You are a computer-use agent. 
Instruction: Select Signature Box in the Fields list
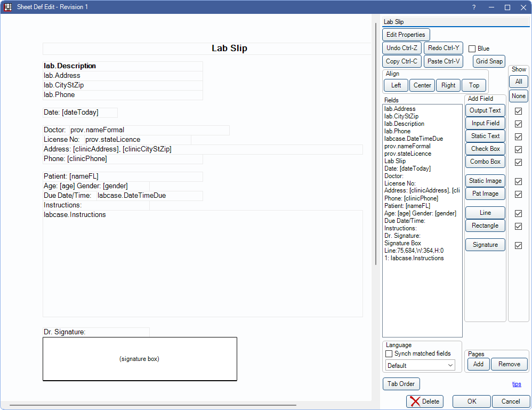(402, 243)
